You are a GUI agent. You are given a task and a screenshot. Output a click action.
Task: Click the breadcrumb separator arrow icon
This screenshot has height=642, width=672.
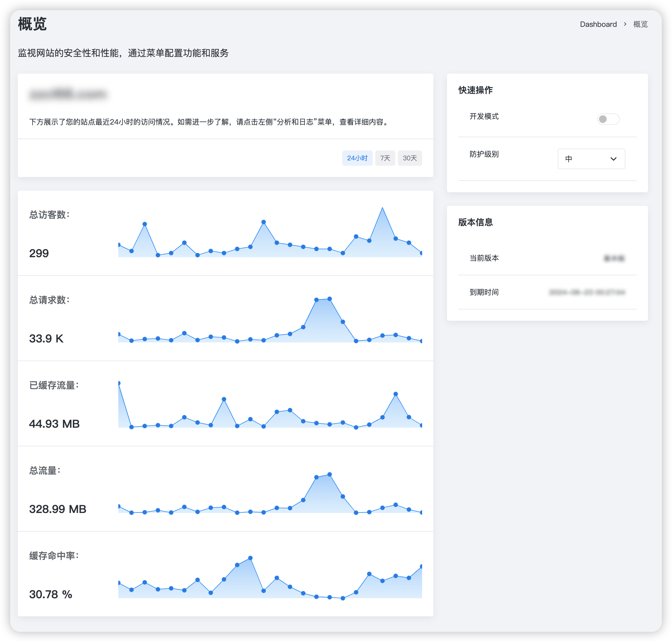coord(625,24)
